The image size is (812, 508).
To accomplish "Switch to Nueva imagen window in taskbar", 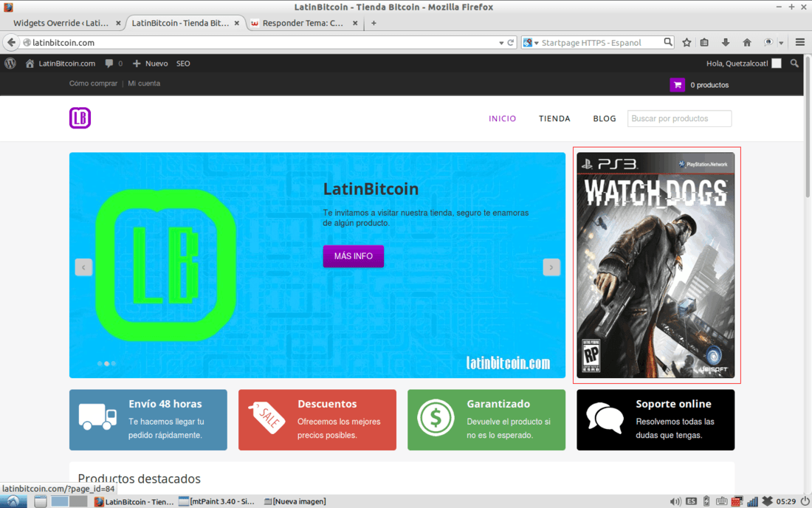I will pos(295,501).
